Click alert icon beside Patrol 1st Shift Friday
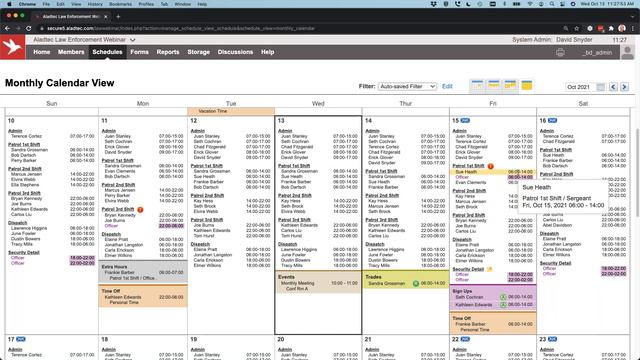This screenshot has height=360, width=640. (x=491, y=166)
